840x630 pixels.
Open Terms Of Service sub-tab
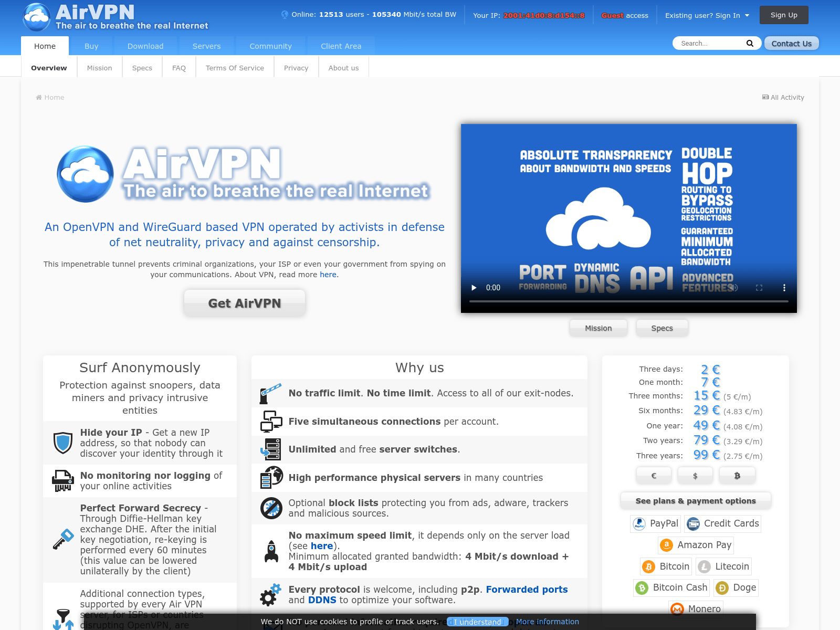point(235,68)
